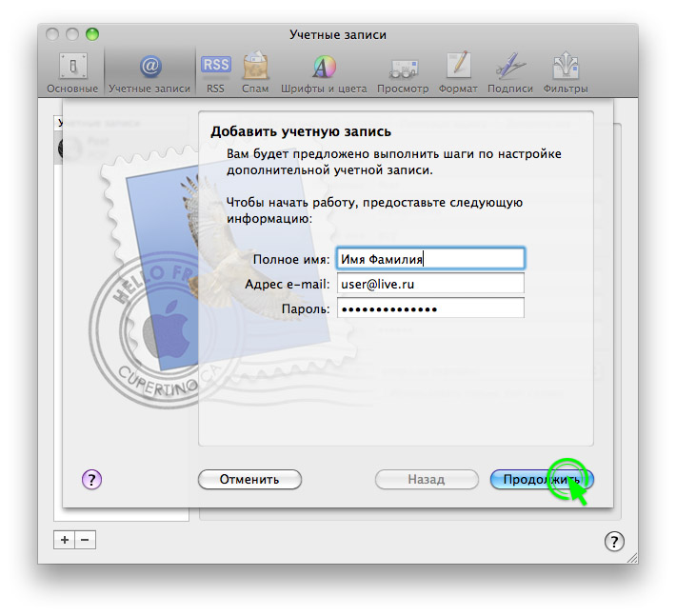Select the Учетные записи toolbar icon

click(149, 72)
